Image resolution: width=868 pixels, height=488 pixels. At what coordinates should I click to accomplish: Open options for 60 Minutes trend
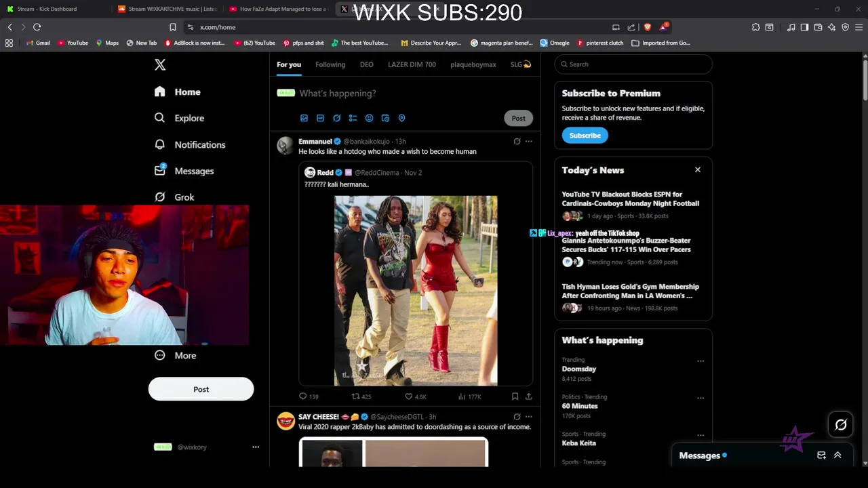(701, 398)
